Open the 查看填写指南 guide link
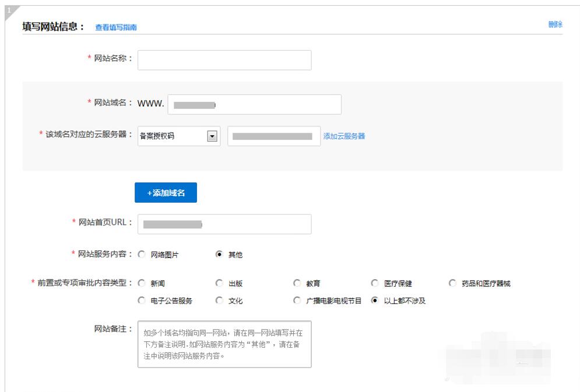This screenshot has height=392, width=580. (115, 28)
